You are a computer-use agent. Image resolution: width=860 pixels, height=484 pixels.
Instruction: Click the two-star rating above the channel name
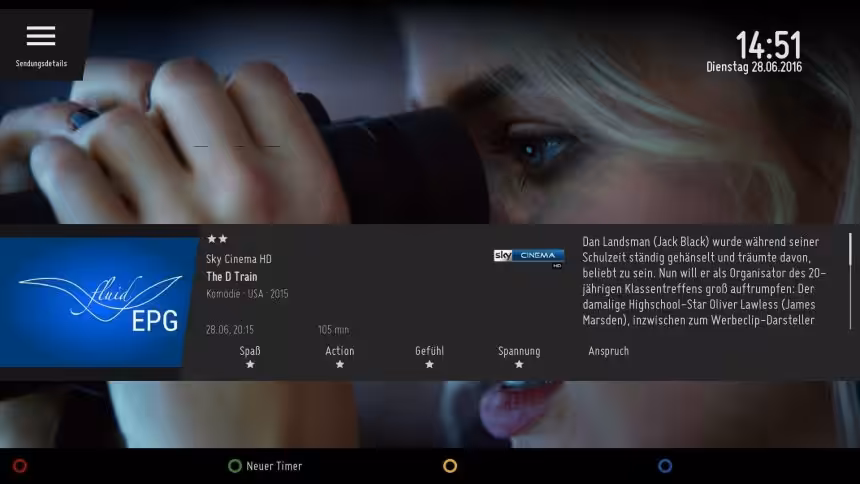tap(217, 239)
